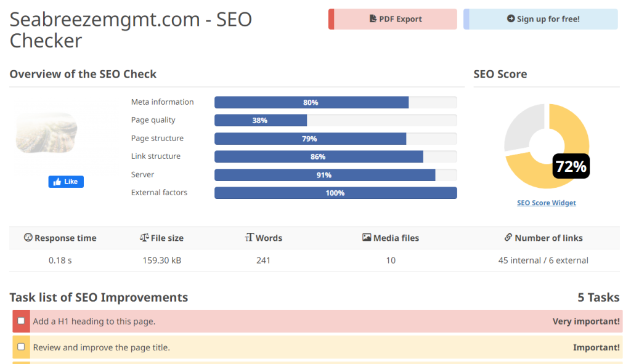Click the Words text-height icon
The image size is (631, 364).
[x=249, y=238]
